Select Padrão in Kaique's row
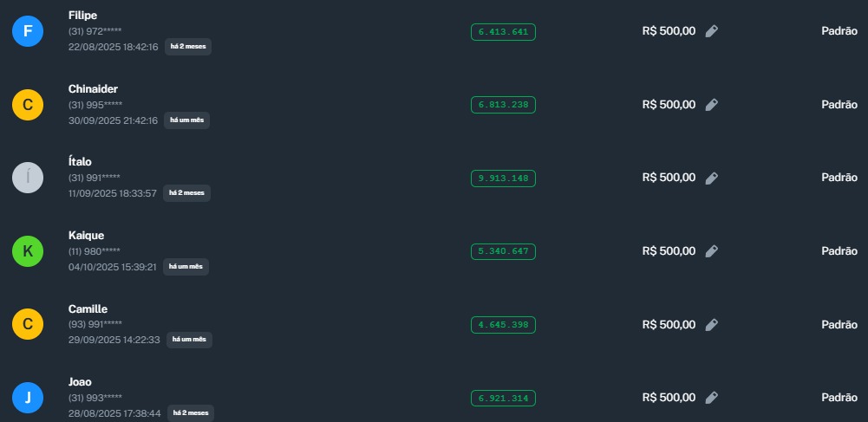The height and width of the screenshot is (422, 868). (839, 251)
